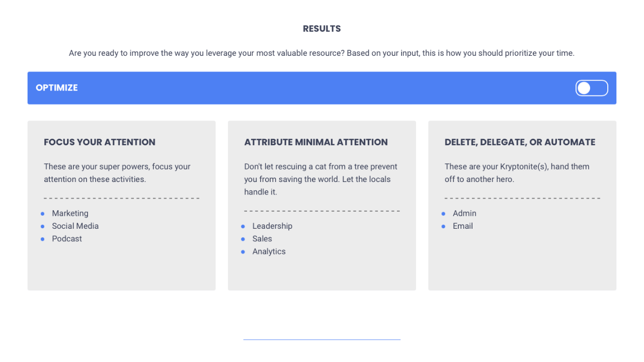Select the Sales list item
The height and width of the screenshot is (362, 644).
(262, 239)
